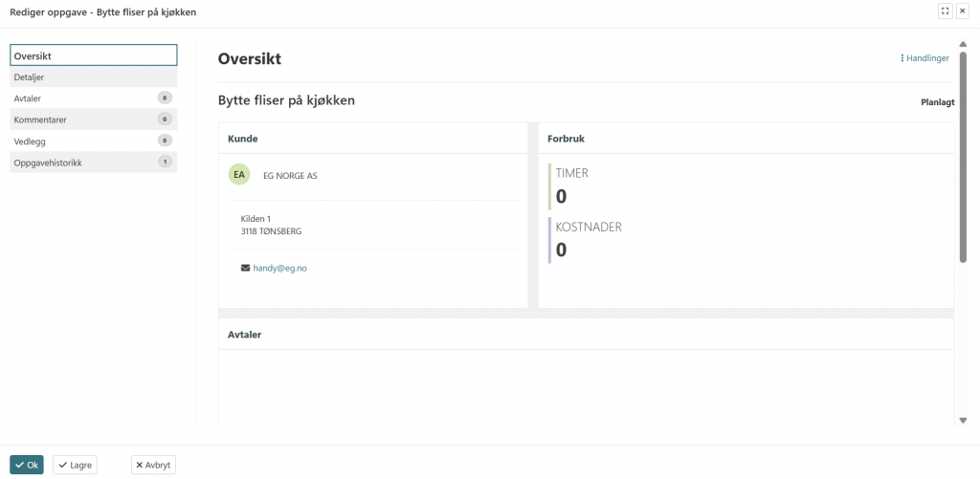Close the Rediger oppgave dialog
980x479 pixels.
tap(963, 11)
